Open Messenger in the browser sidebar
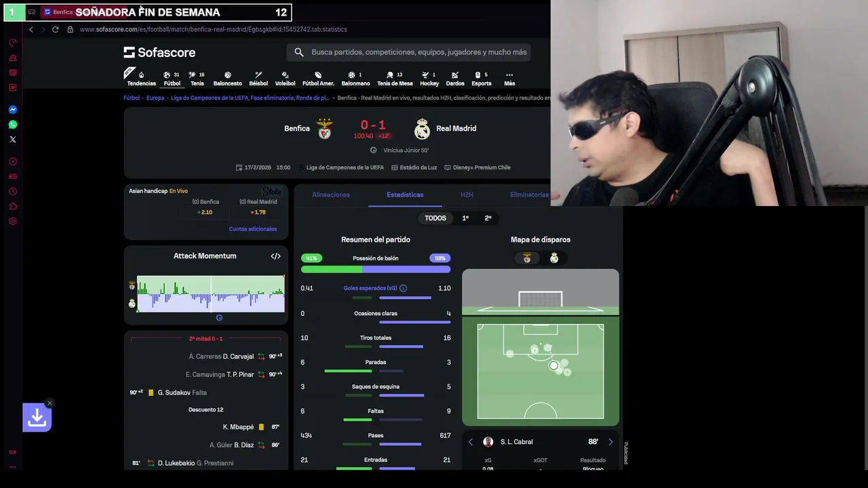Viewport: 868px width, 488px height. (12, 109)
